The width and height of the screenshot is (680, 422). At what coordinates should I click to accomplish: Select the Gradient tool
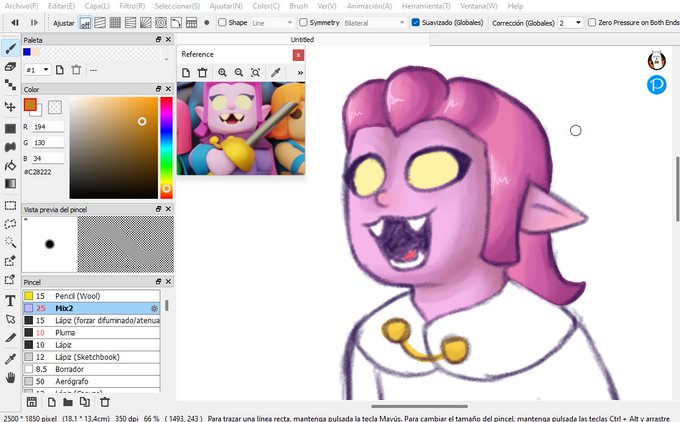pos(10,183)
